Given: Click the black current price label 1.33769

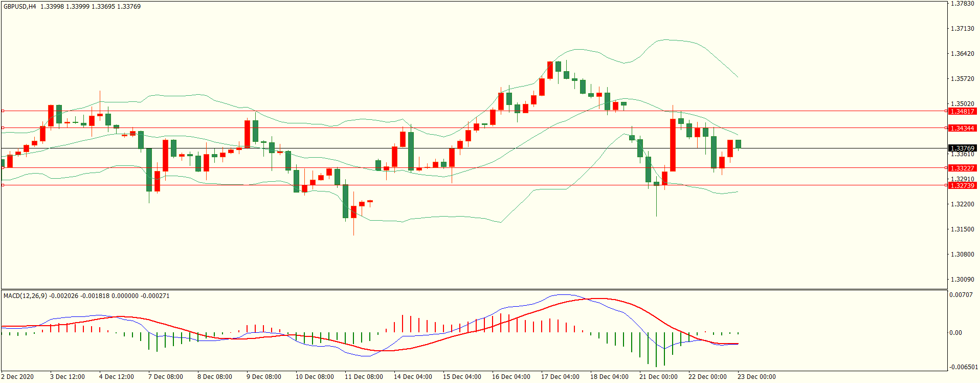Looking at the screenshot, I should click(962, 148).
